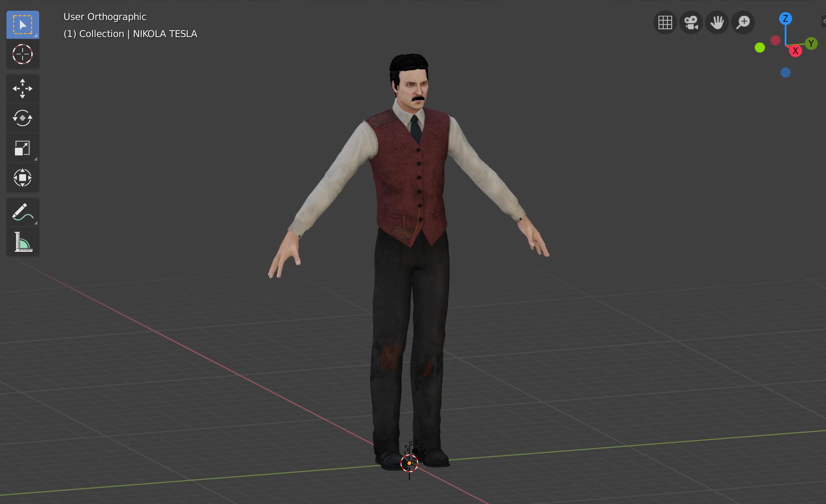Click the negative Y light-green gizmo dot
Viewport: 826px width, 504px height.
pyautogui.click(x=760, y=48)
